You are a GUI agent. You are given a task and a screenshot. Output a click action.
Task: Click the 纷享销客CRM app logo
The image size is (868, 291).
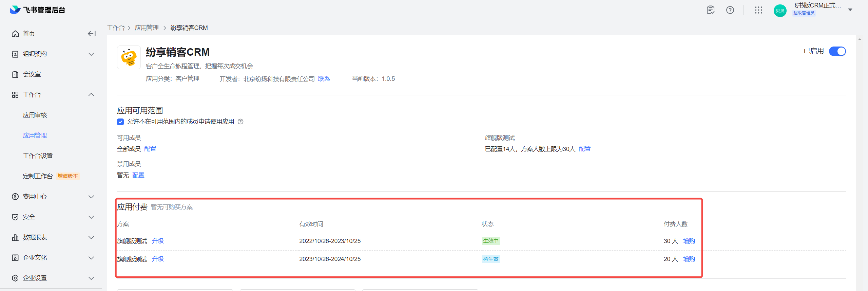(129, 57)
